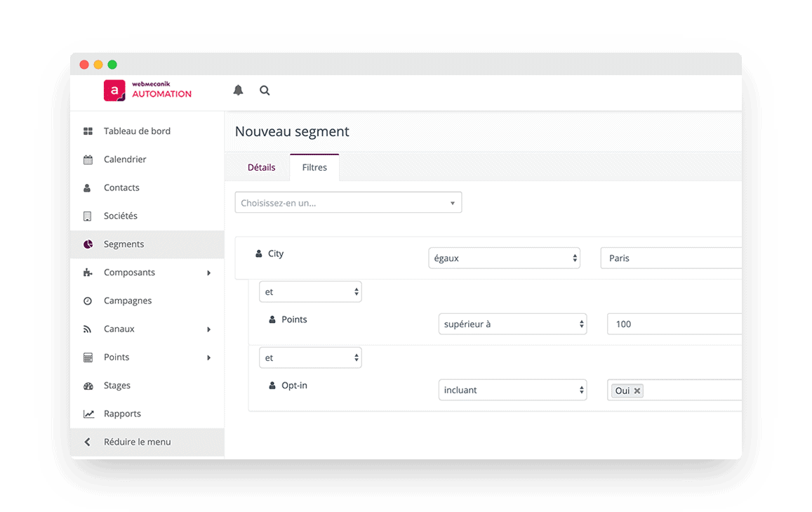Click the green maximize window button
Image resolution: width=812 pixels, height=512 pixels.
[112, 65]
